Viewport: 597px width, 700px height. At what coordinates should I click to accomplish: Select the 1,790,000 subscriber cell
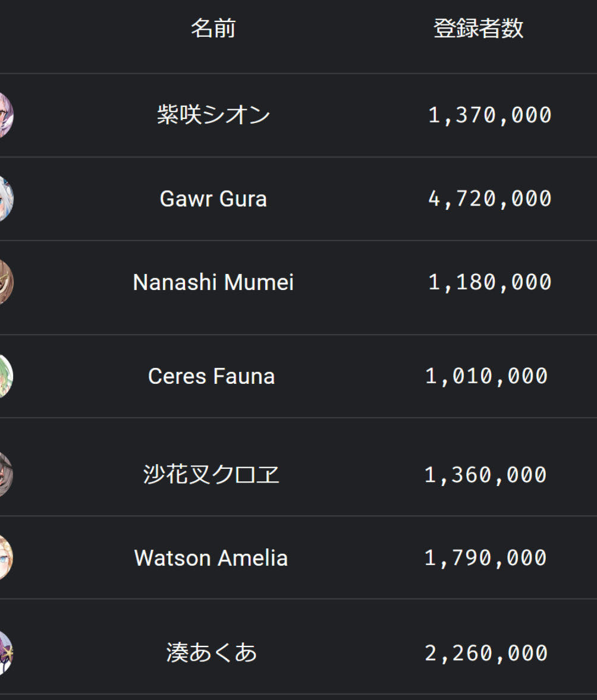485,558
